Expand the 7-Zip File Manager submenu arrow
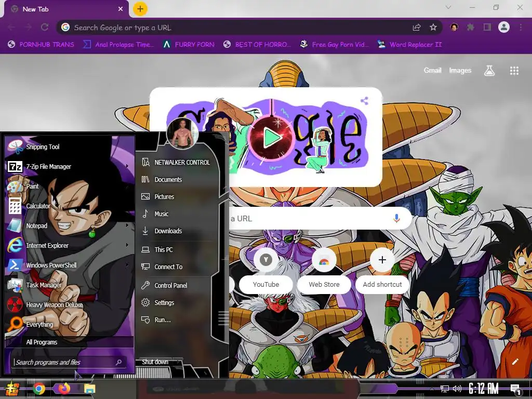The image size is (532, 399). (127, 166)
